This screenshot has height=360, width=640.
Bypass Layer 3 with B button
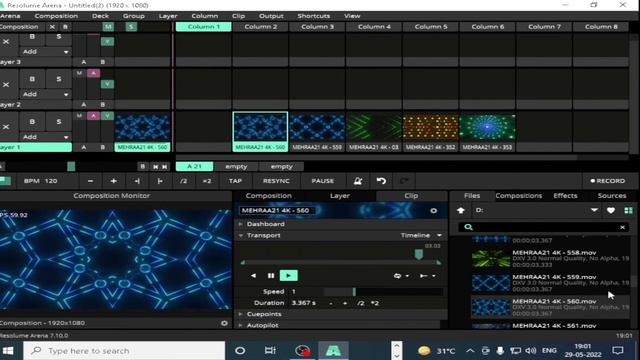pos(32,38)
